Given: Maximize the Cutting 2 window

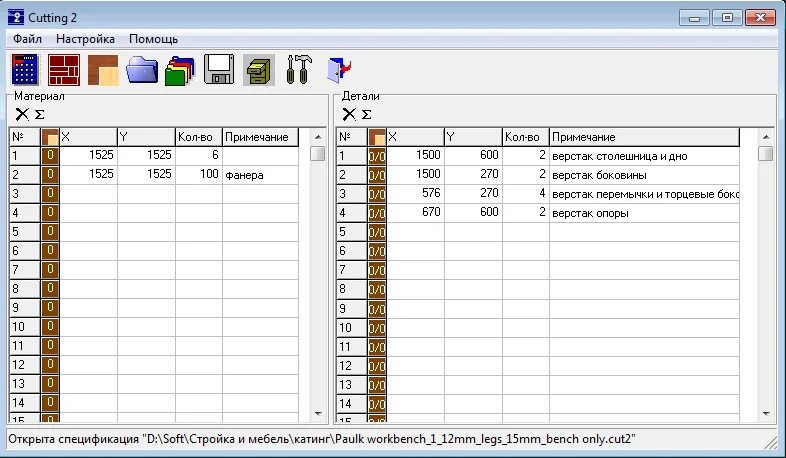Looking at the screenshot, I should coord(727,18).
